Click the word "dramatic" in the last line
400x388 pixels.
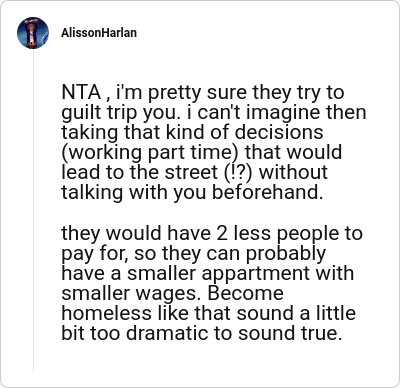click(167, 333)
